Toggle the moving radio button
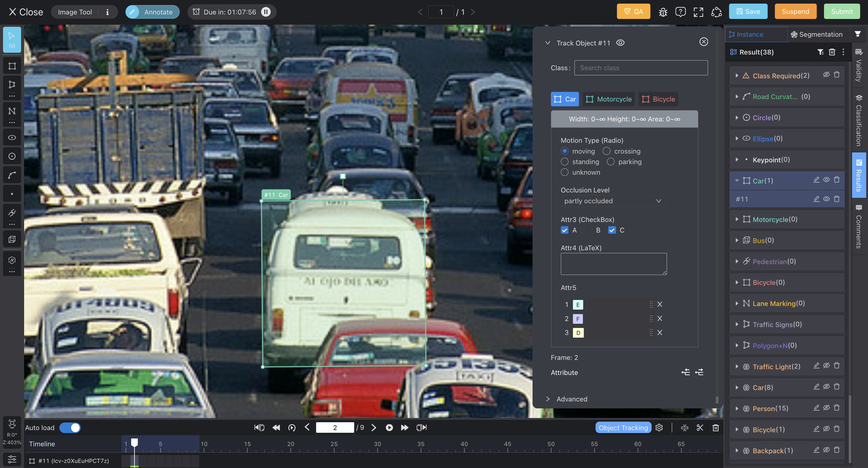The image size is (868, 468). [565, 151]
